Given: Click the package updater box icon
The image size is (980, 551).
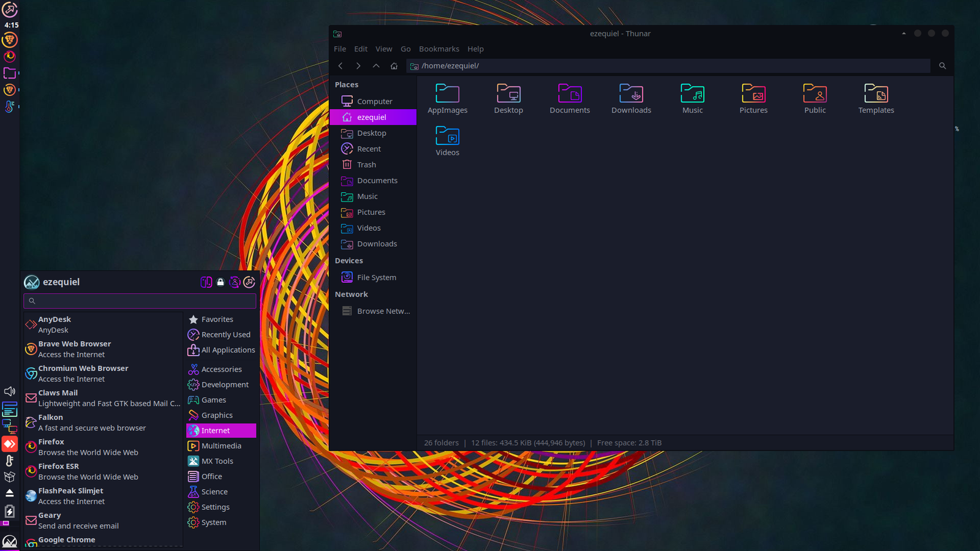Looking at the screenshot, I should pyautogui.click(x=10, y=477).
